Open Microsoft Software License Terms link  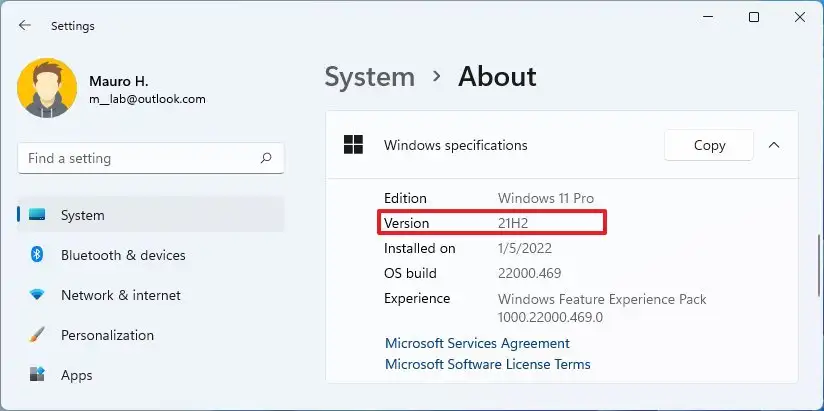(488, 364)
